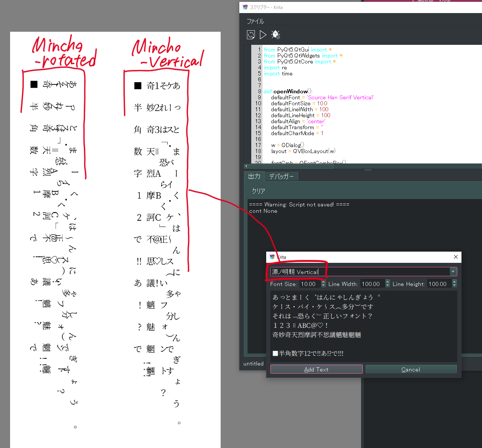Click the text line starting with 奇妙奇天烈 in the dialog
This screenshot has height=448, width=482.
tap(317, 335)
